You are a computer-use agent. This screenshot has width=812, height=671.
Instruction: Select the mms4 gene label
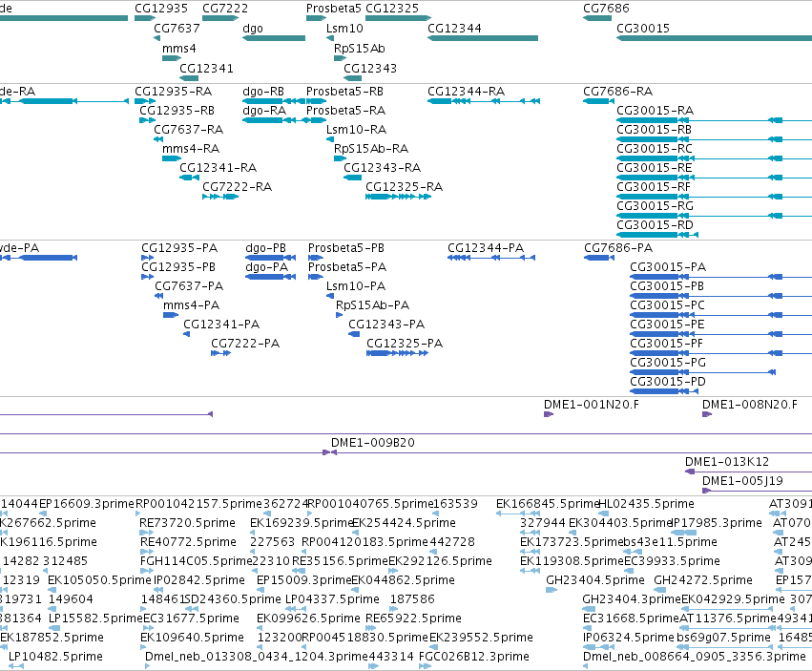[x=179, y=49]
